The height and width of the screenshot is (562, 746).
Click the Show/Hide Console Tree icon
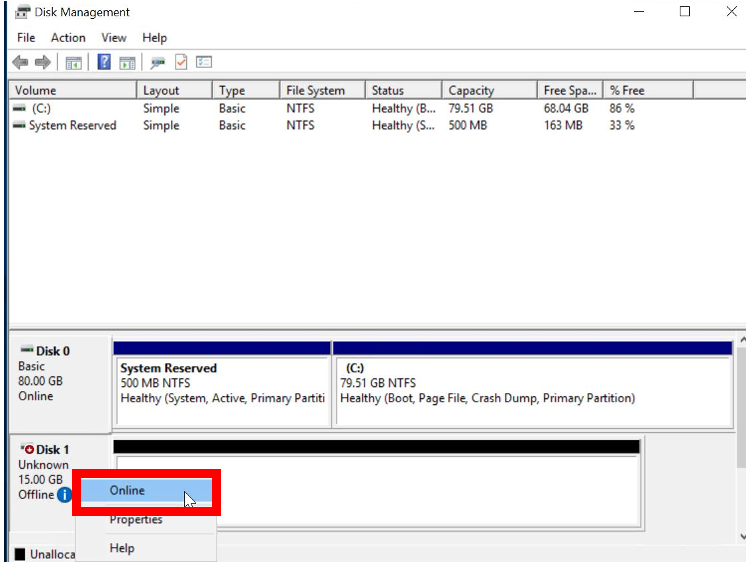pyautogui.click(x=73, y=62)
